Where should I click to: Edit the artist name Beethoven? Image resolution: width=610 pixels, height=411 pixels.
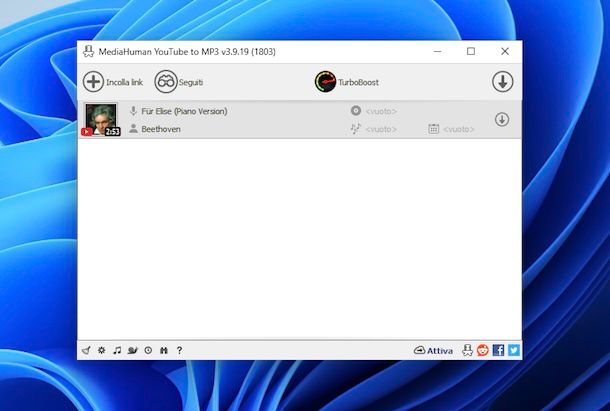point(161,129)
